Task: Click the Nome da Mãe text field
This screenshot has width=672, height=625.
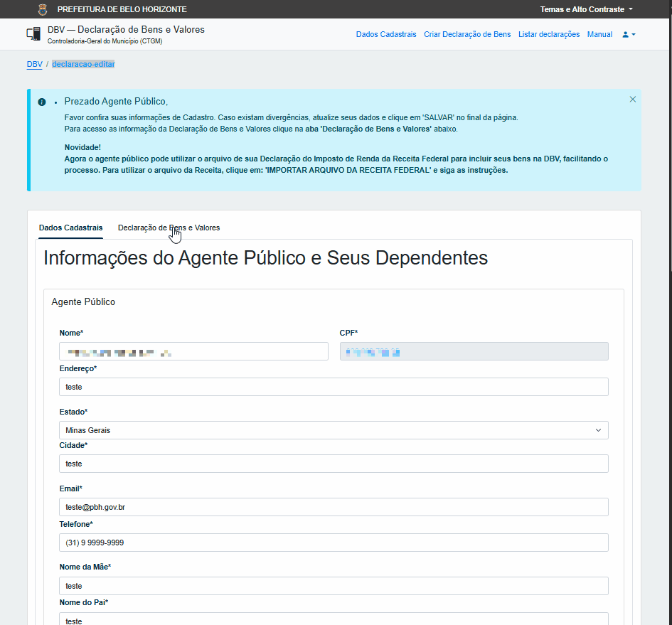Action: [334, 586]
